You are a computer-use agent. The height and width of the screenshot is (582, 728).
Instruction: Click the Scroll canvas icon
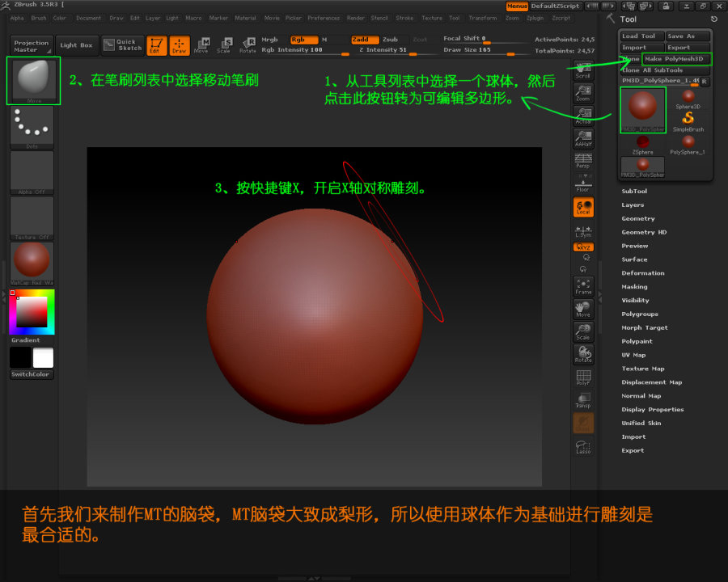pyautogui.click(x=583, y=70)
